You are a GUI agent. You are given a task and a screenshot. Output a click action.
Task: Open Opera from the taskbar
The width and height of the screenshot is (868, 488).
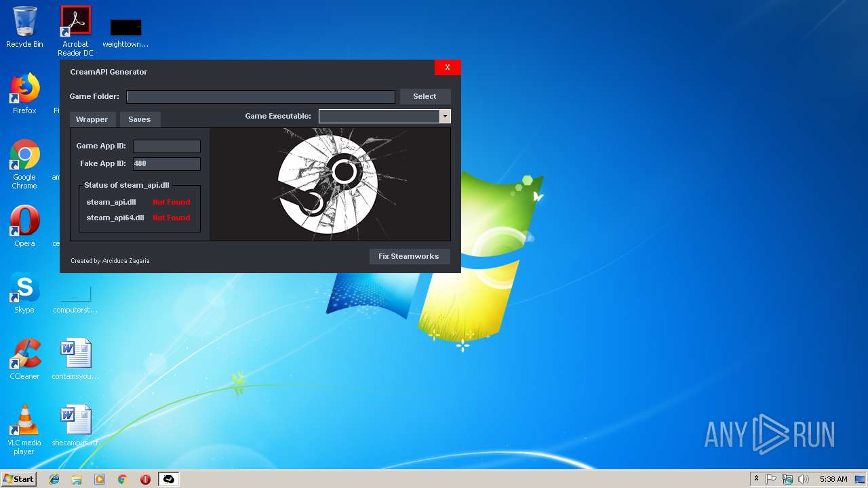(145, 479)
